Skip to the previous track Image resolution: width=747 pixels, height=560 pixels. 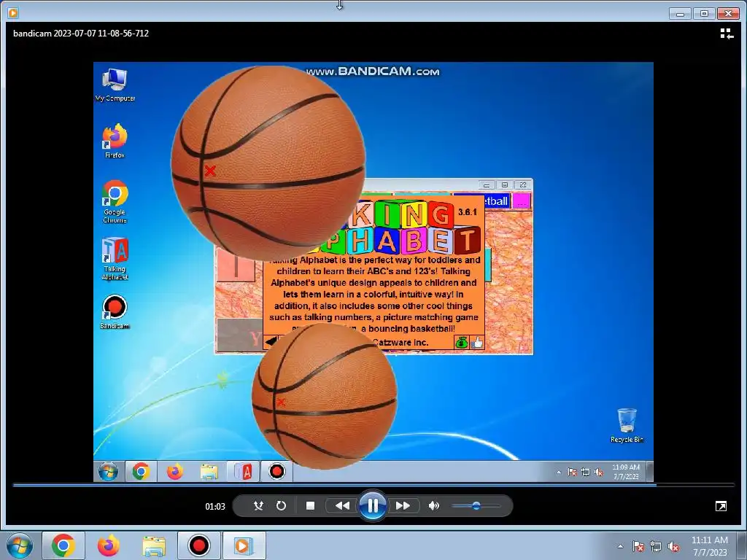click(x=342, y=506)
